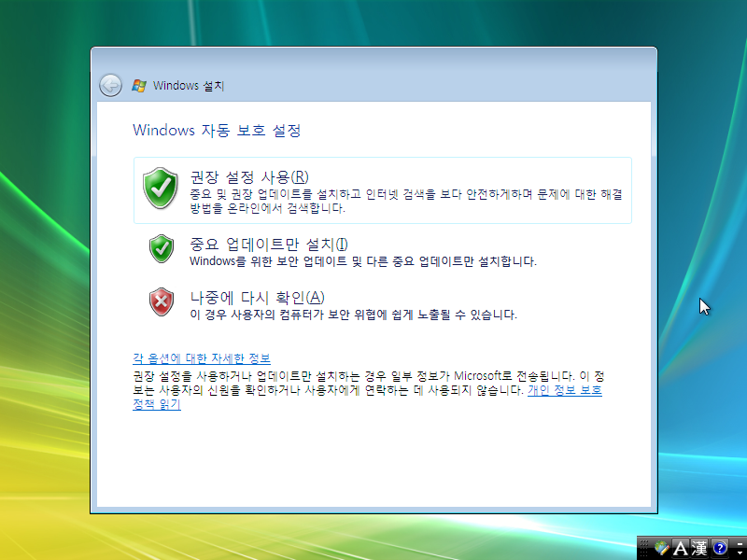Toggle the A input mode button
This screenshot has height=560, width=747.
pyautogui.click(x=681, y=548)
